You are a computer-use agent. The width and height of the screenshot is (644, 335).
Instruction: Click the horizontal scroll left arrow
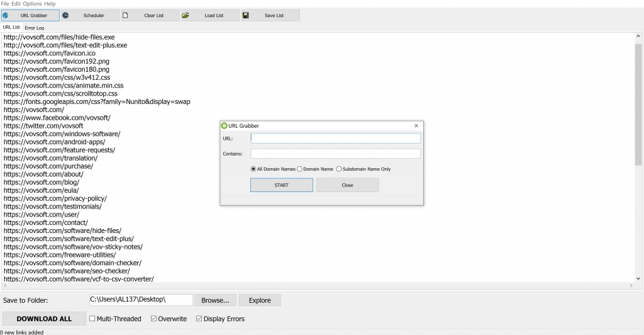coord(5,285)
